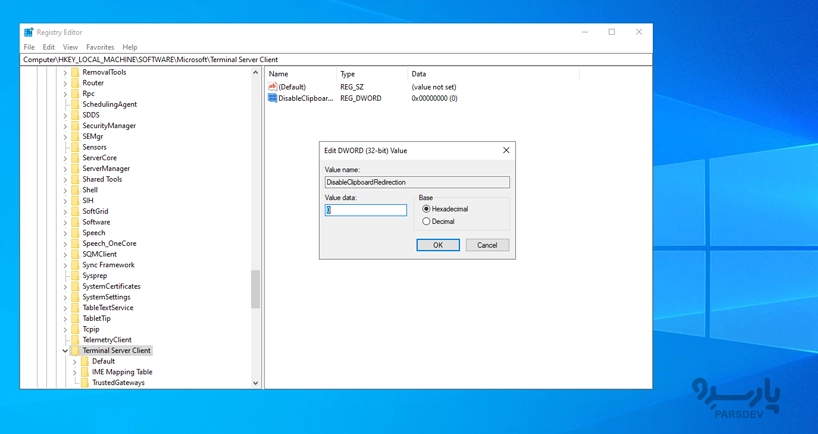The height and width of the screenshot is (434, 818).
Task: Open the Edit menu
Action: 49,47
